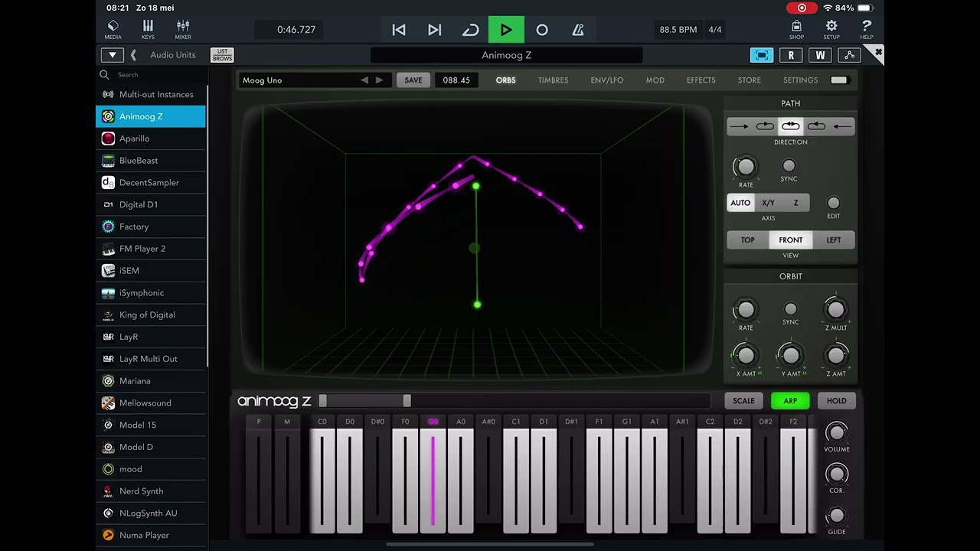Go to previous preset with left arrow

coord(364,80)
